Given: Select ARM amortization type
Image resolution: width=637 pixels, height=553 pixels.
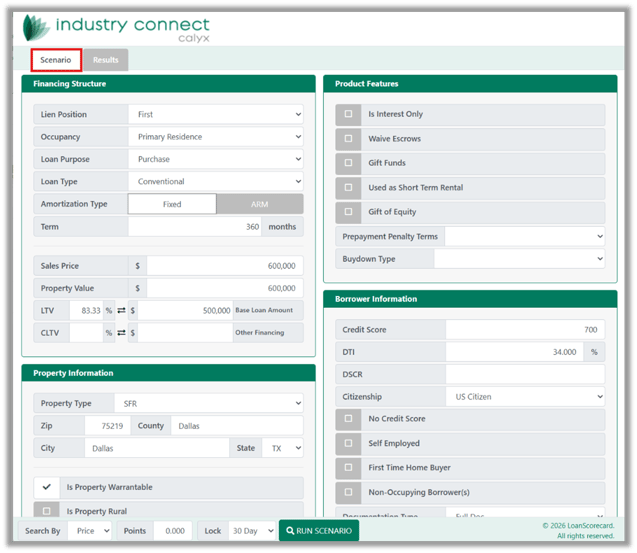Looking at the screenshot, I should pos(259,204).
